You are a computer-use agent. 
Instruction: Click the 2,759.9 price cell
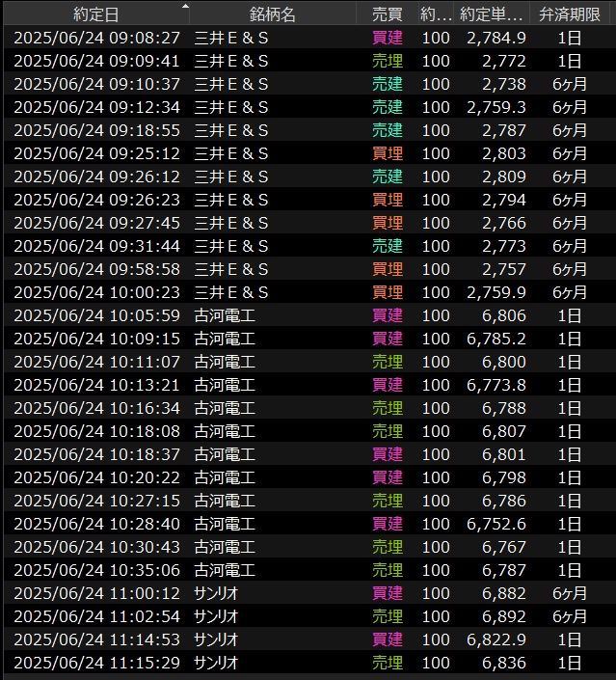coord(495,292)
